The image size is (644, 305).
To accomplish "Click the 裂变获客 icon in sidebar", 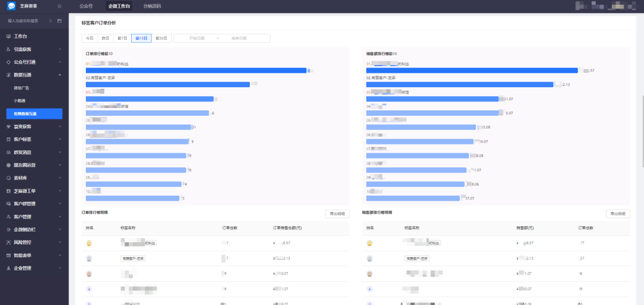I will pos(8,127).
